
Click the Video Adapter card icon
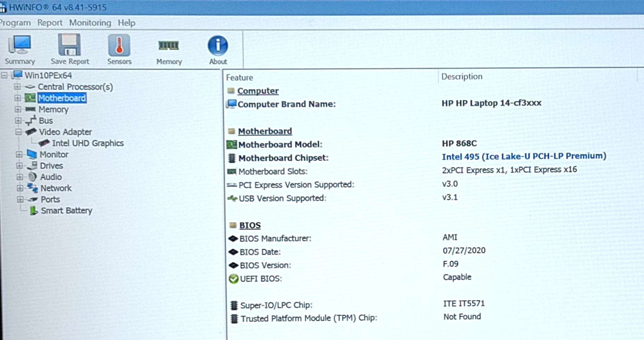tap(31, 132)
